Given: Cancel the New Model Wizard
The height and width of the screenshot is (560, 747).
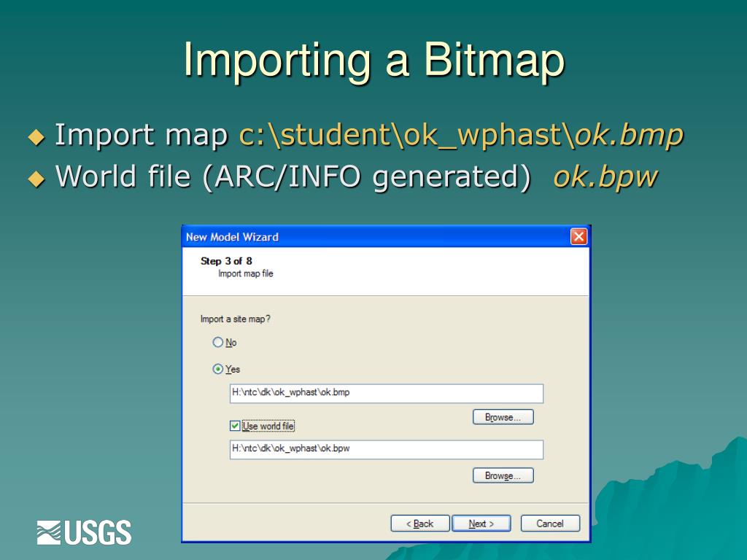Looking at the screenshot, I should (x=550, y=524).
